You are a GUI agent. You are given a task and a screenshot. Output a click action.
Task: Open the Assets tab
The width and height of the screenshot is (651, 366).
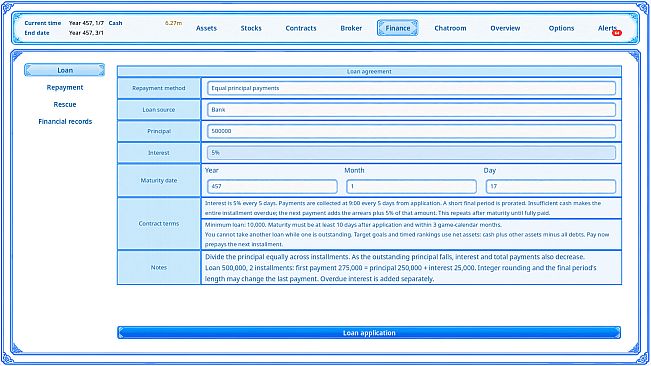pos(206,28)
